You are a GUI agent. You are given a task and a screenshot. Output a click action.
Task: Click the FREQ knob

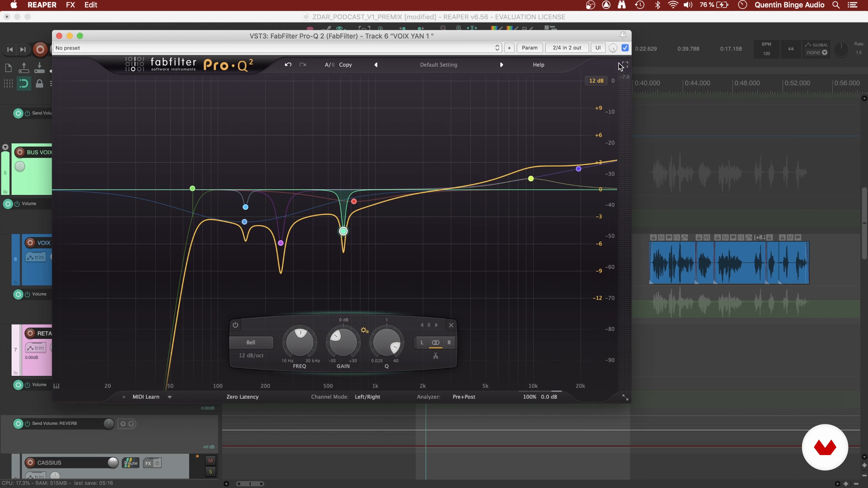click(300, 342)
